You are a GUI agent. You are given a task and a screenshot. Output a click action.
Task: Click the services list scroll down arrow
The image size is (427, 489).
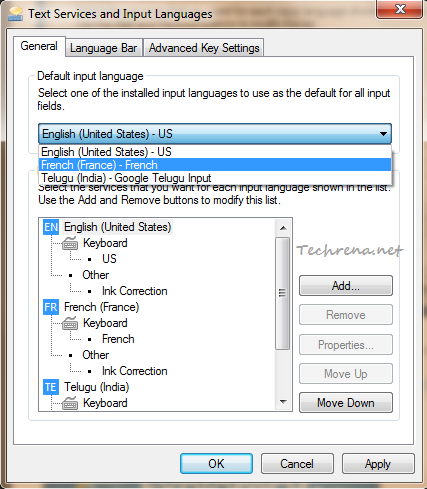(x=283, y=402)
